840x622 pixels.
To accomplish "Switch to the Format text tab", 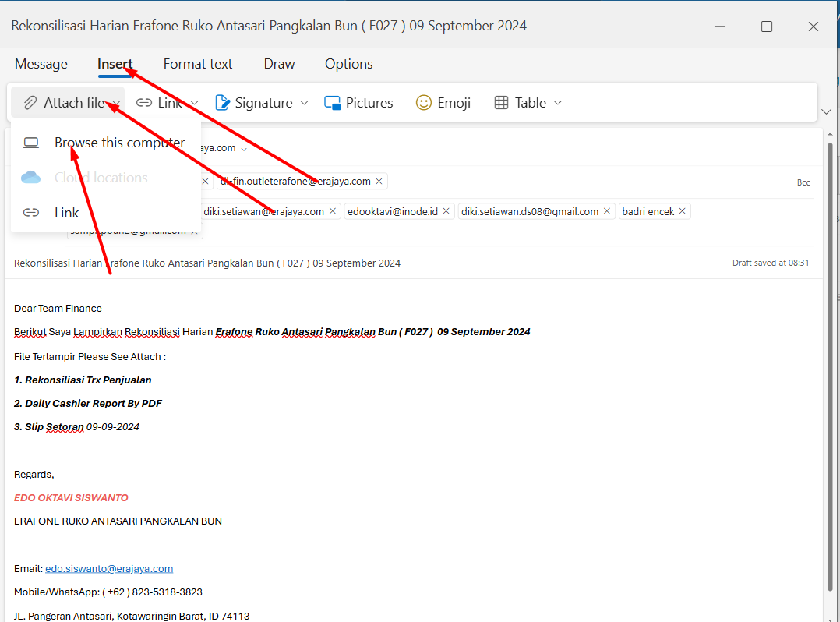I will point(198,64).
